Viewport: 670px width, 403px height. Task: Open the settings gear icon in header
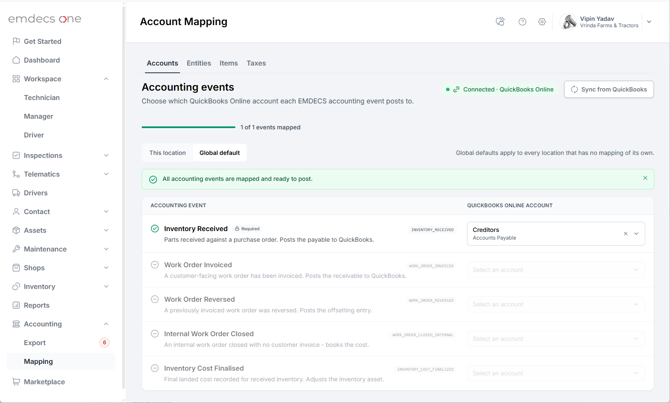click(x=542, y=21)
